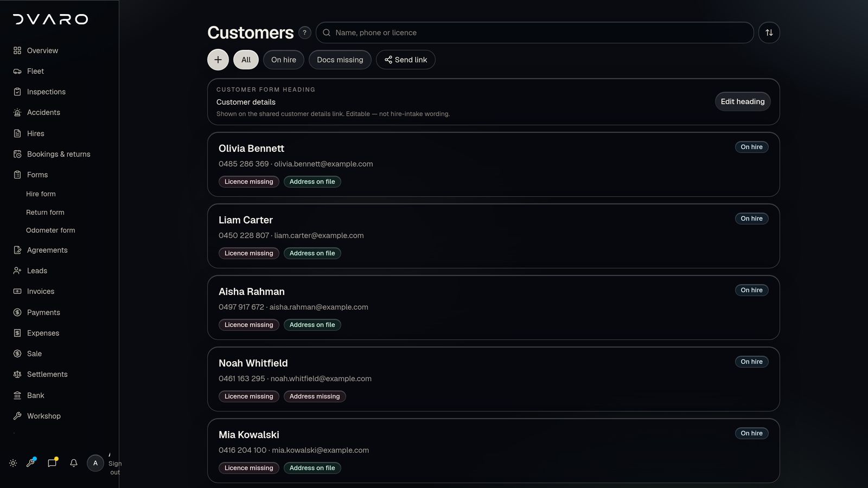Navigate to Payments
This screenshot has height=488, width=868.
37,312
